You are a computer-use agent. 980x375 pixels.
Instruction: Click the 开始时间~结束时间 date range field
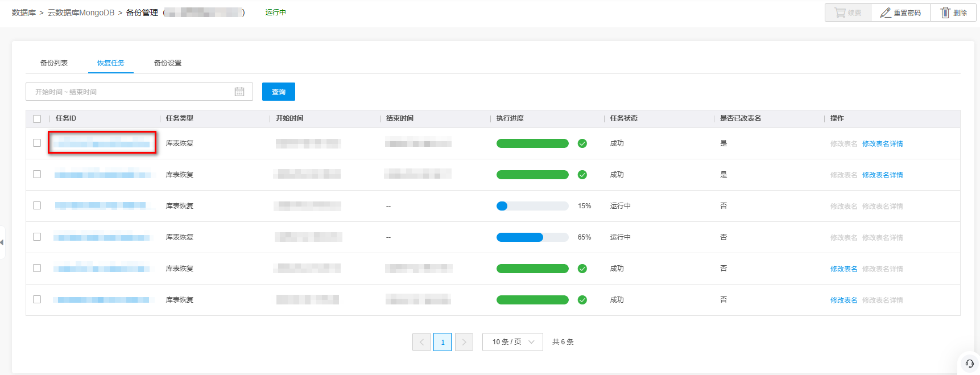click(x=131, y=92)
